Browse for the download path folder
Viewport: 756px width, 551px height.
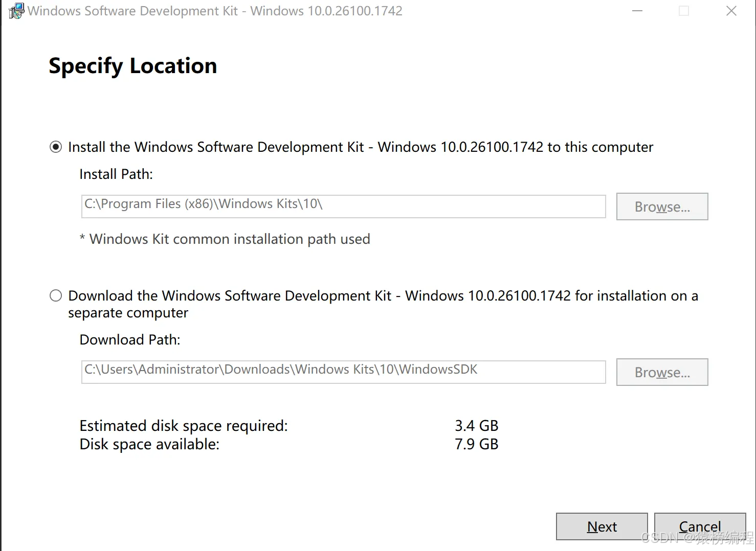[x=662, y=372]
